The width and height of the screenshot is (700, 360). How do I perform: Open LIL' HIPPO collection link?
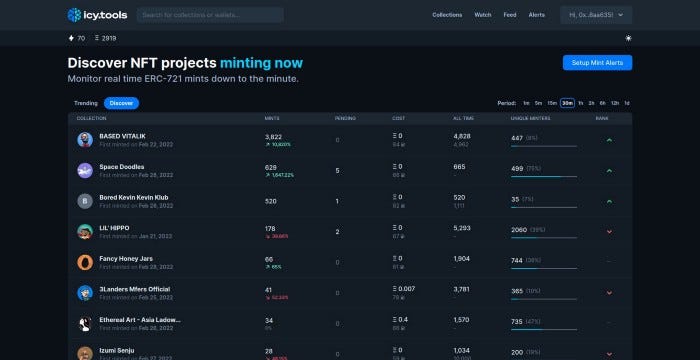pyautogui.click(x=114, y=228)
